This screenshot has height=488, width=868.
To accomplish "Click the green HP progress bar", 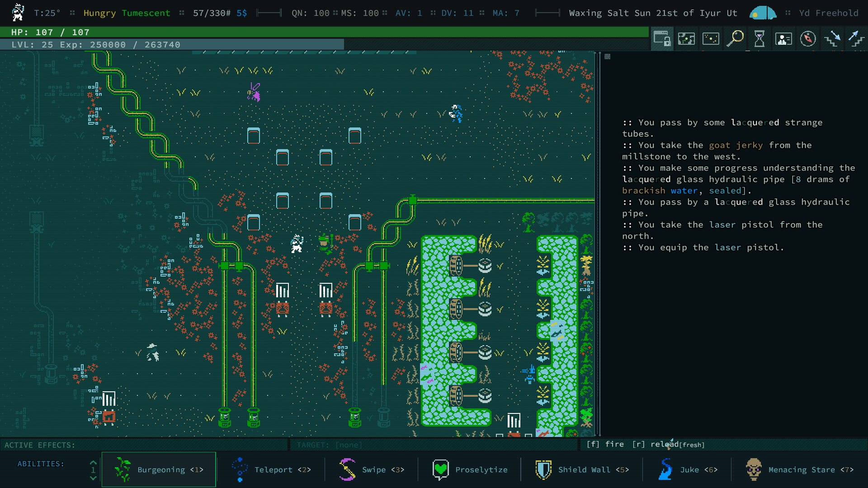I will tap(316, 32).
